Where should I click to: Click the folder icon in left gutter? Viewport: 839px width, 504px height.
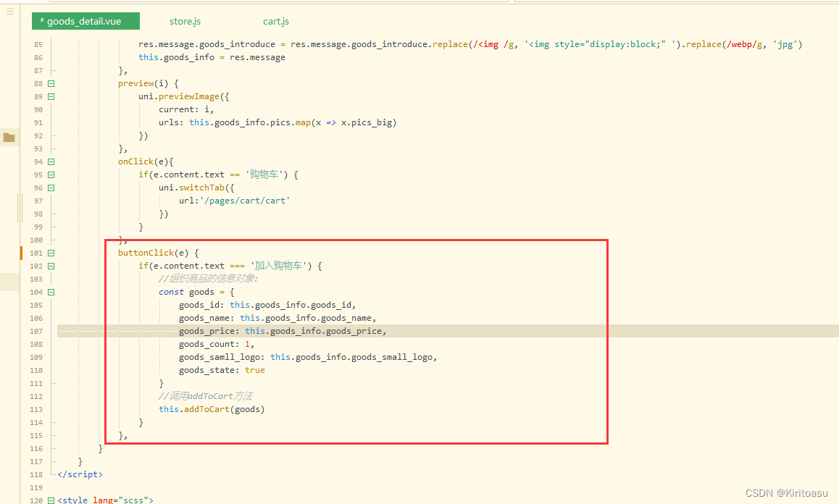tap(9, 138)
